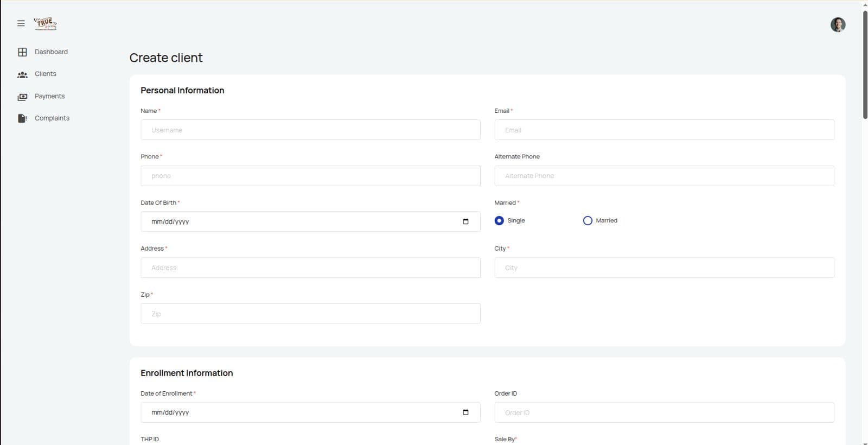Screen dimensions: 868x445
Task: Click into the Zip field
Action: pos(310,314)
